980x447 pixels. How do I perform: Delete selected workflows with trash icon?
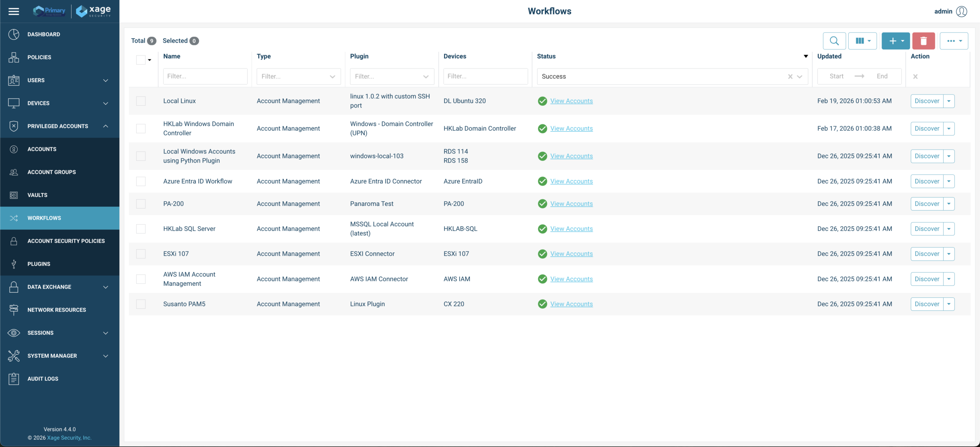pyautogui.click(x=923, y=41)
